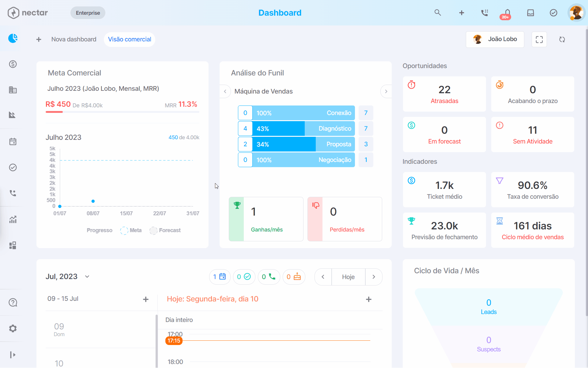Open settings gear in the sidebar
Screen dimensions: 588x368
(13, 328)
